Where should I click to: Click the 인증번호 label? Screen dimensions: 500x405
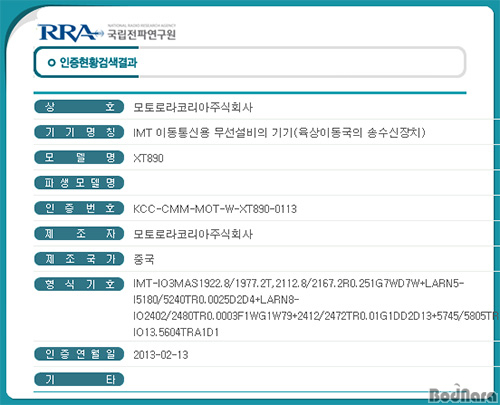[x=79, y=208]
